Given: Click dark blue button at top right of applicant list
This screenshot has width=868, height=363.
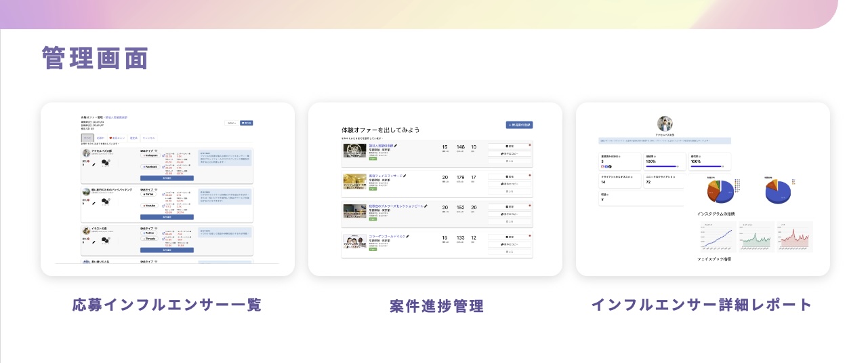Looking at the screenshot, I should 247,123.
